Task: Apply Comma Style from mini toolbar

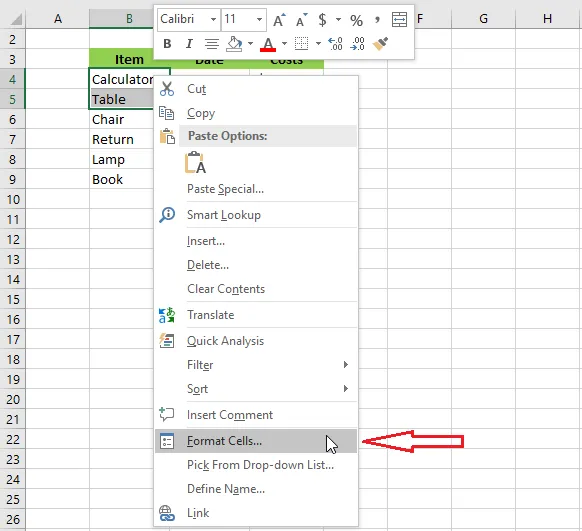Action: (377, 20)
